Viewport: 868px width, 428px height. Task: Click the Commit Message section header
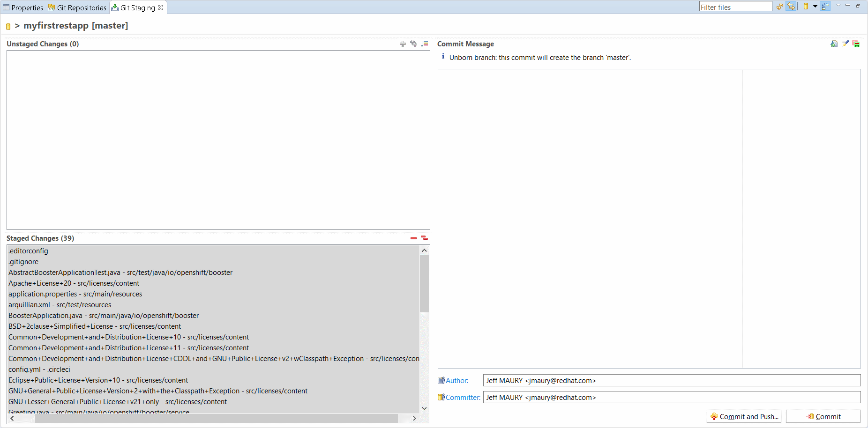coord(465,44)
